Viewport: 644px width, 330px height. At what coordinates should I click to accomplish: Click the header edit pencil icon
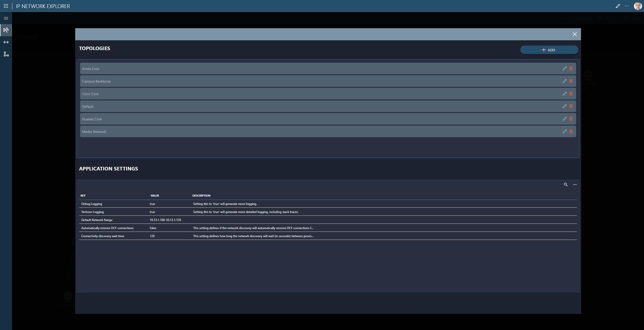(x=618, y=6)
